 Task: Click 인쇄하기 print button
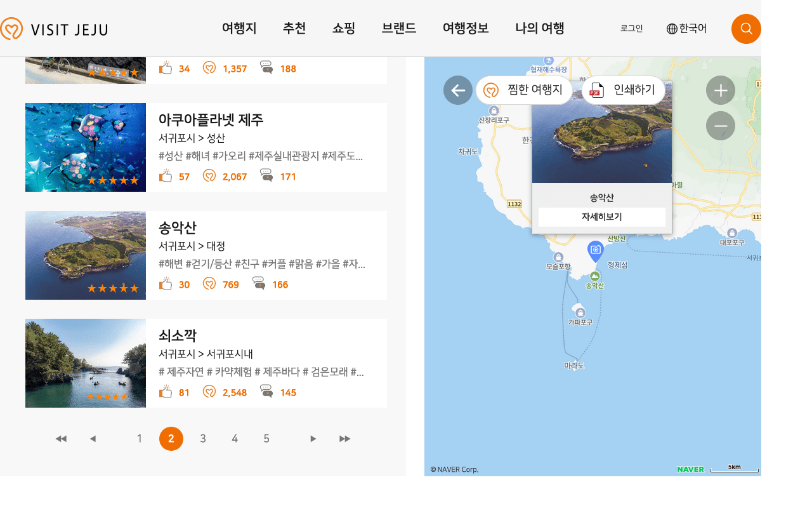(624, 90)
